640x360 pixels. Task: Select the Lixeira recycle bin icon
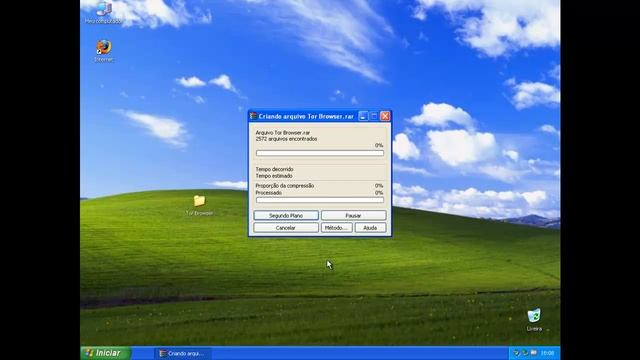click(x=534, y=320)
